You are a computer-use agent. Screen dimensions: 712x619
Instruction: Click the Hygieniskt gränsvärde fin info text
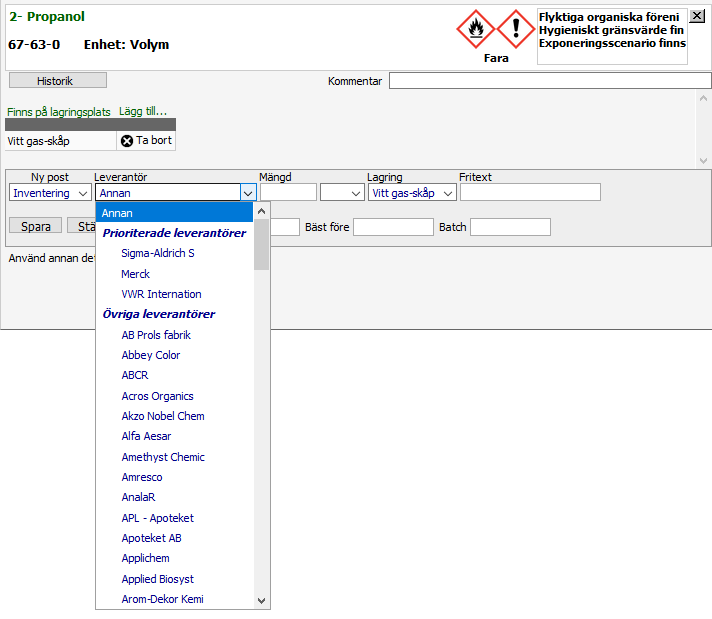click(611, 30)
